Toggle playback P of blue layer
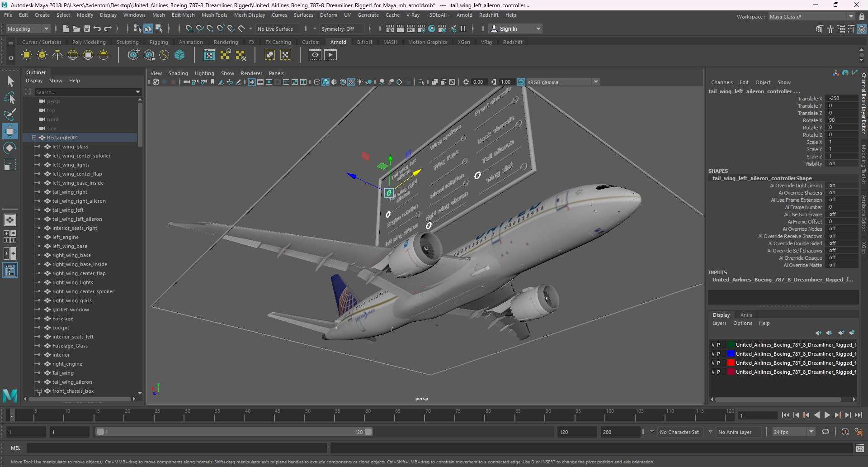 click(x=718, y=354)
